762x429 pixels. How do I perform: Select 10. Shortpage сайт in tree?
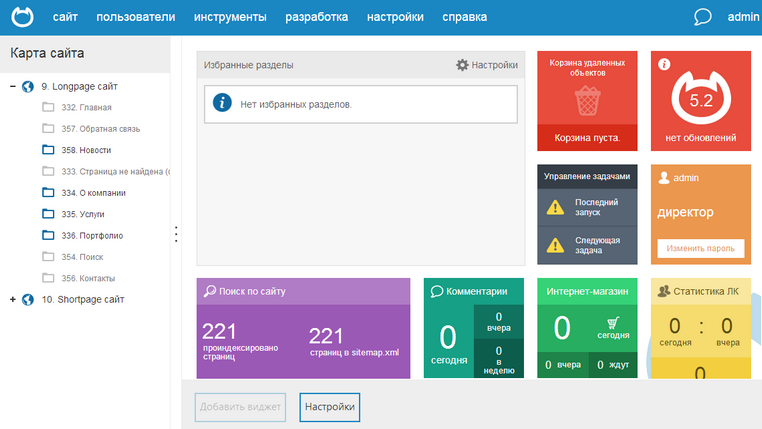point(83,300)
